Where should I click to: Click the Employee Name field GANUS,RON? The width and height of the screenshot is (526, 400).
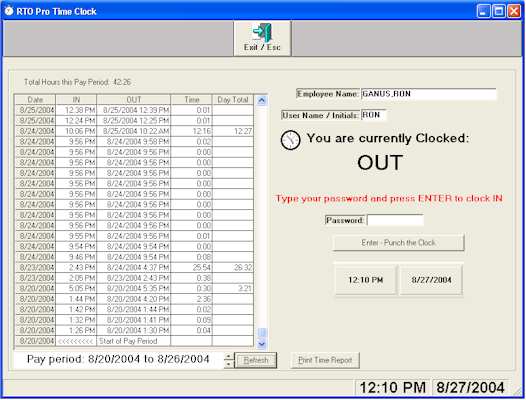(429, 94)
